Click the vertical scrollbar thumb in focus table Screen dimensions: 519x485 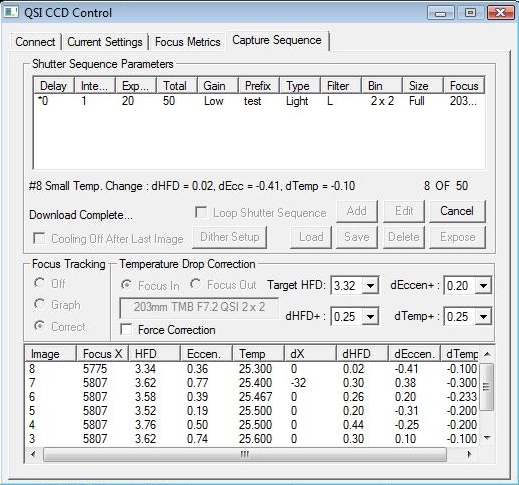pyautogui.click(x=487, y=387)
